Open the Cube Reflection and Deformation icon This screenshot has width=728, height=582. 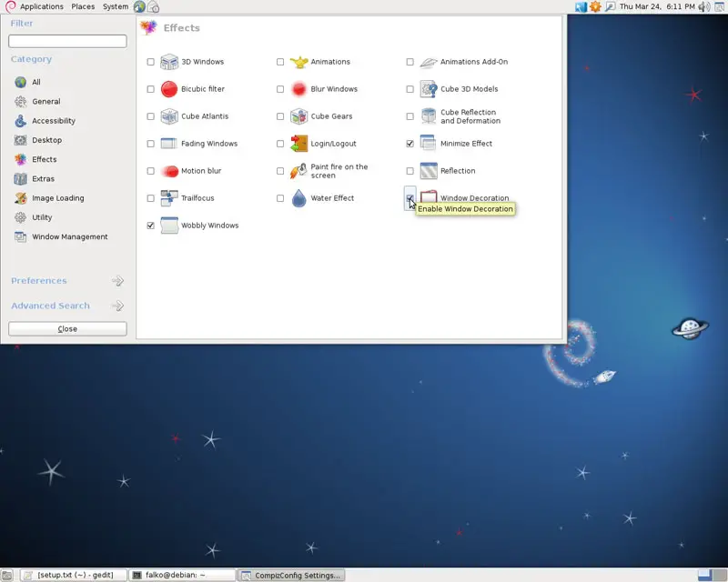[x=429, y=116]
